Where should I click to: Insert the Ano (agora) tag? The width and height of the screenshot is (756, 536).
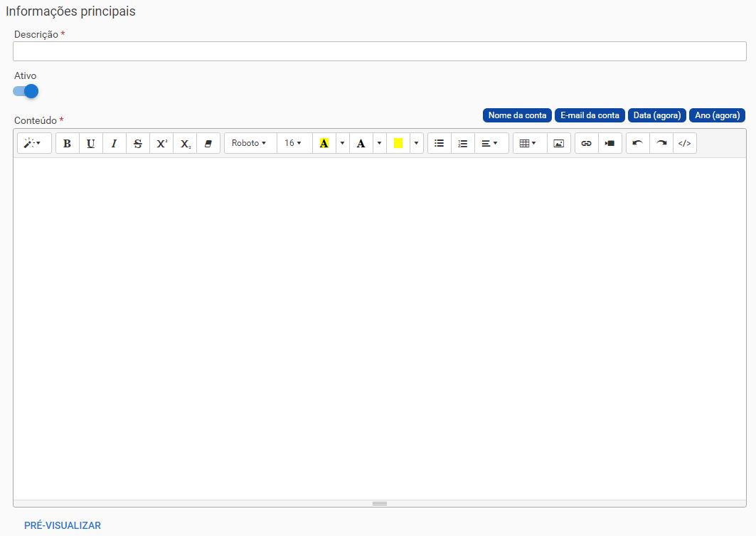click(717, 115)
